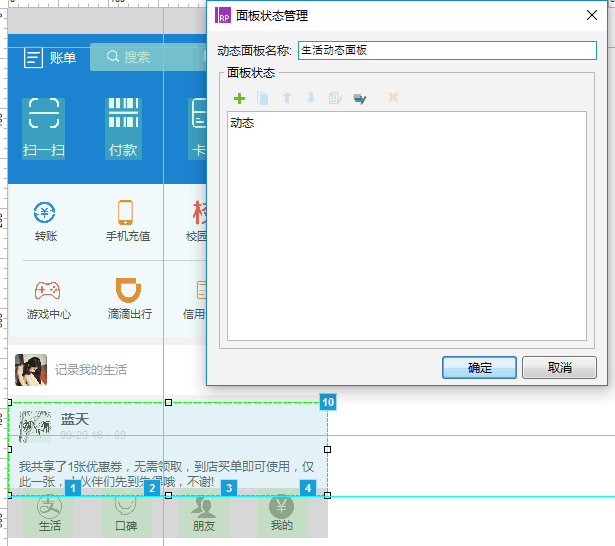The width and height of the screenshot is (615, 546).
Task: Click the orange delete state X icon
Action: pos(393,97)
